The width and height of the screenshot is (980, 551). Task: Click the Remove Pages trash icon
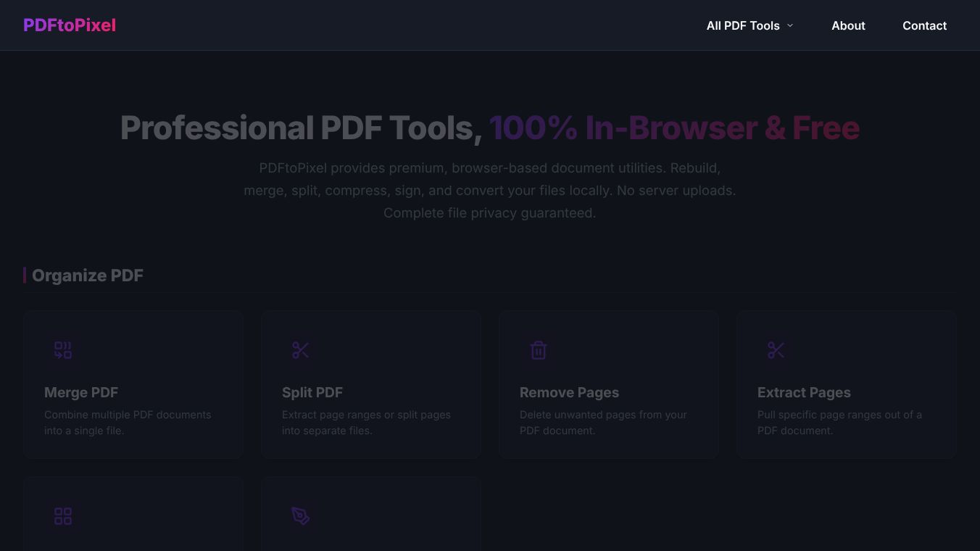[539, 350]
